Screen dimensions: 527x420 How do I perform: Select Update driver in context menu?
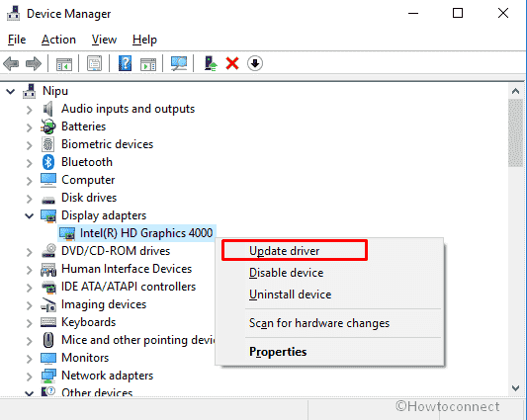pyautogui.click(x=285, y=251)
